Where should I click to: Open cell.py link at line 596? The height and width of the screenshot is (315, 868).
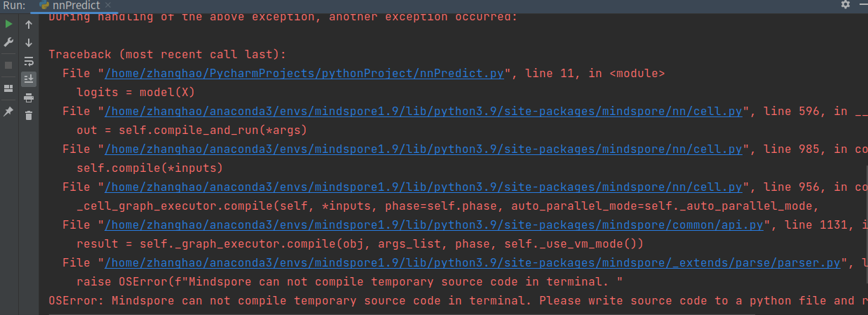423,111
